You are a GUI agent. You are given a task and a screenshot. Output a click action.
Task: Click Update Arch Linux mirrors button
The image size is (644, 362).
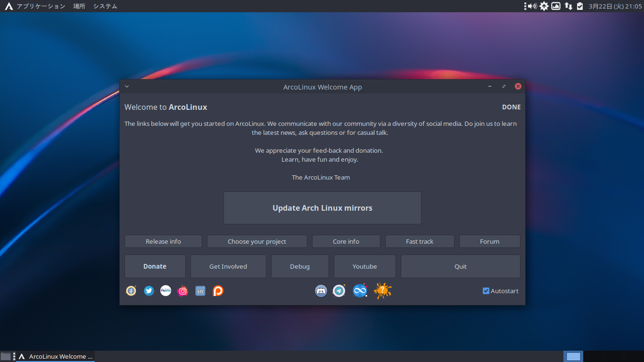click(x=322, y=208)
